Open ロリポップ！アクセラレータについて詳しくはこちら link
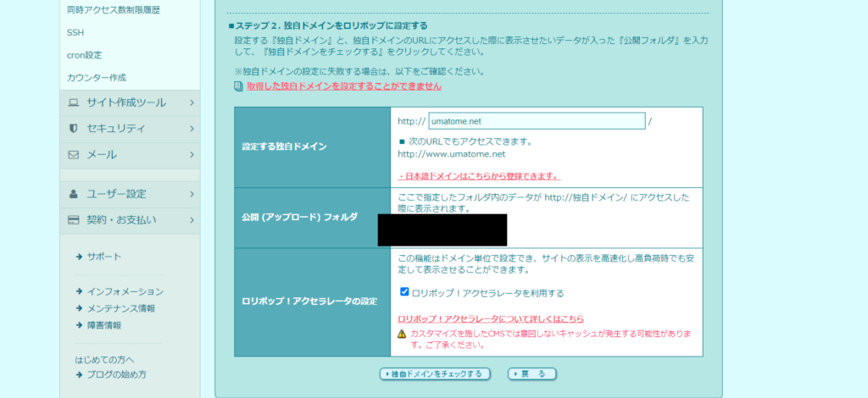Image resolution: width=868 pixels, height=398 pixels. 491,319
